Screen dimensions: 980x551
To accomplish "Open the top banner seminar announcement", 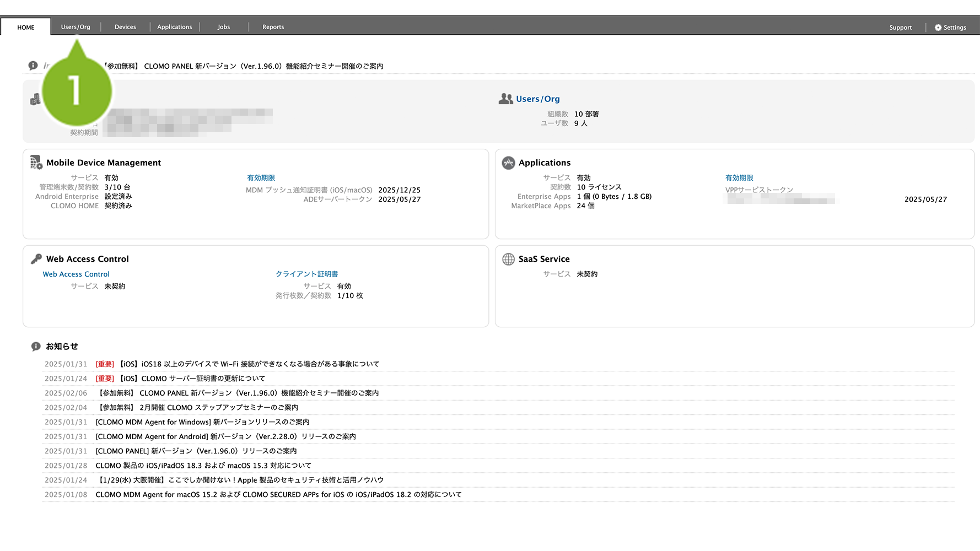I will point(243,66).
